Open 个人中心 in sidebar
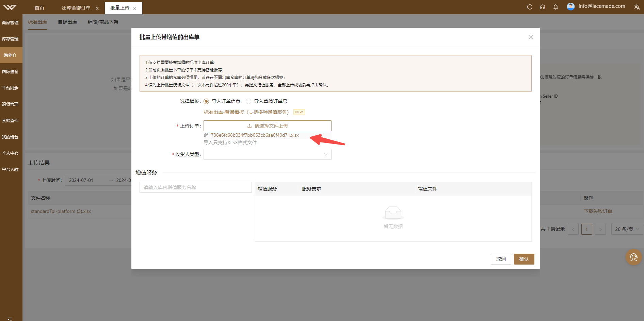 pos(11,153)
